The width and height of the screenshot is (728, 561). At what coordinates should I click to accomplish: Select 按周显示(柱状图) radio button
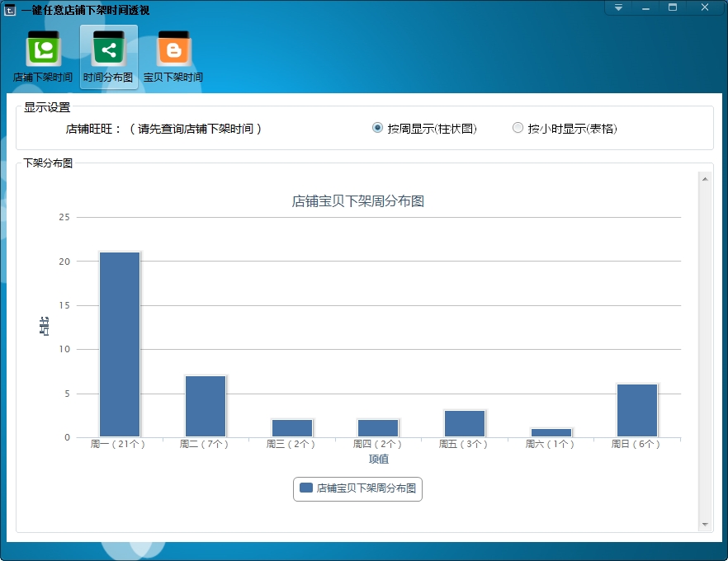[x=377, y=128]
